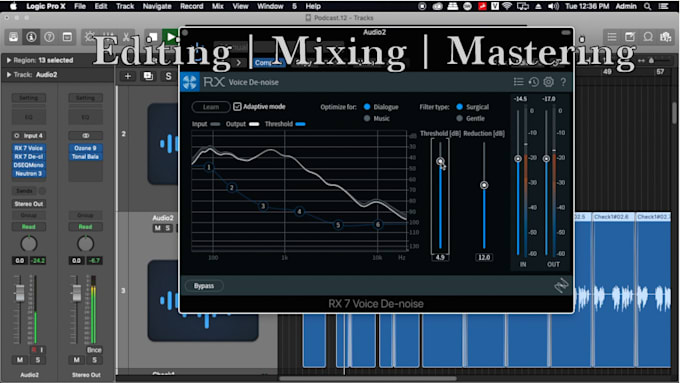Open the Ozone 9 plugin slot

click(85, 148)
